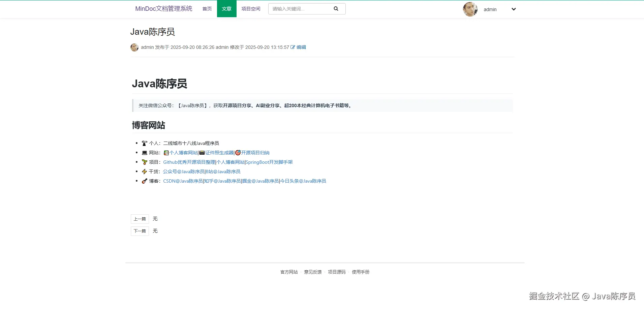
Task: Click the admin username in the header
Action: pos(490,9)
